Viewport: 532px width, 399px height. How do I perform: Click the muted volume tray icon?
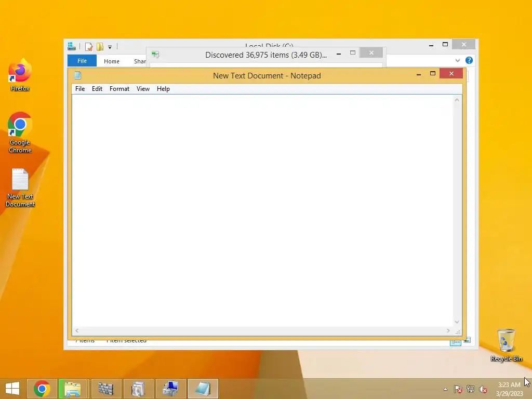coord(483,389)
